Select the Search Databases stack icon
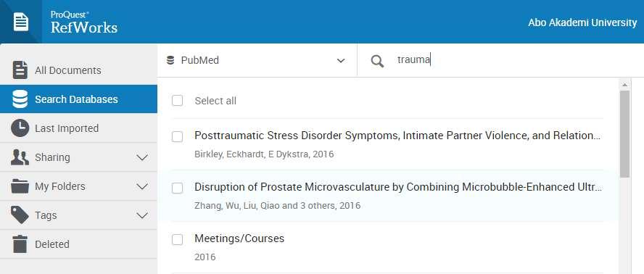This screenshot has width=644, height=274. point(20,99)
